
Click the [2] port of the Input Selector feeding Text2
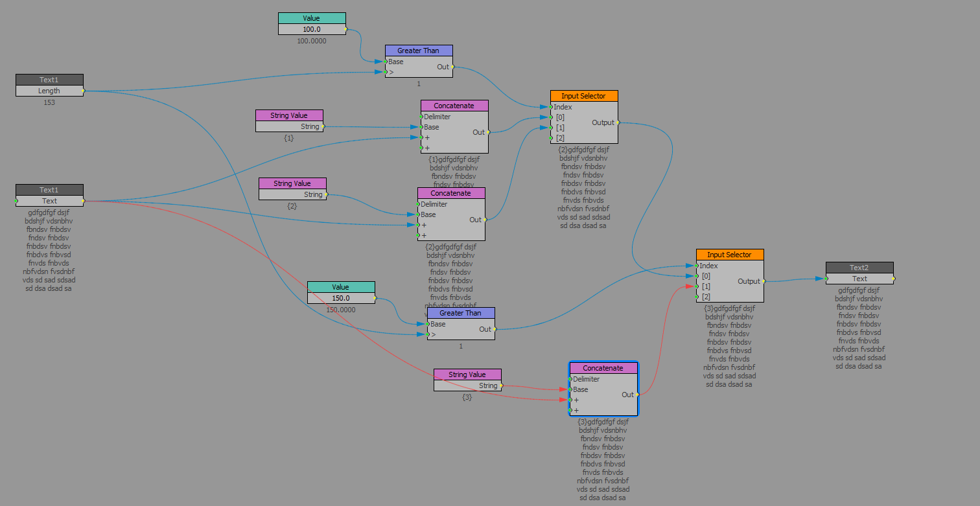click(697, 297)
